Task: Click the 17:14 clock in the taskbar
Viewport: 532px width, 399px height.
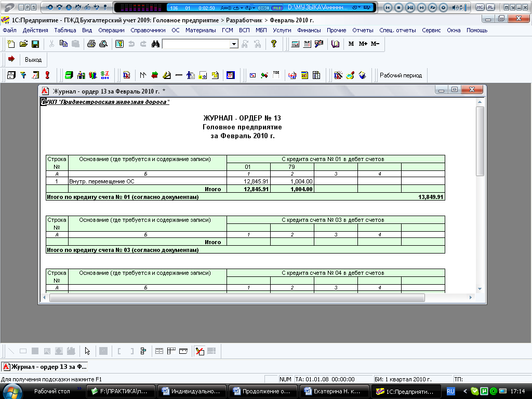Action: [517, 391]
